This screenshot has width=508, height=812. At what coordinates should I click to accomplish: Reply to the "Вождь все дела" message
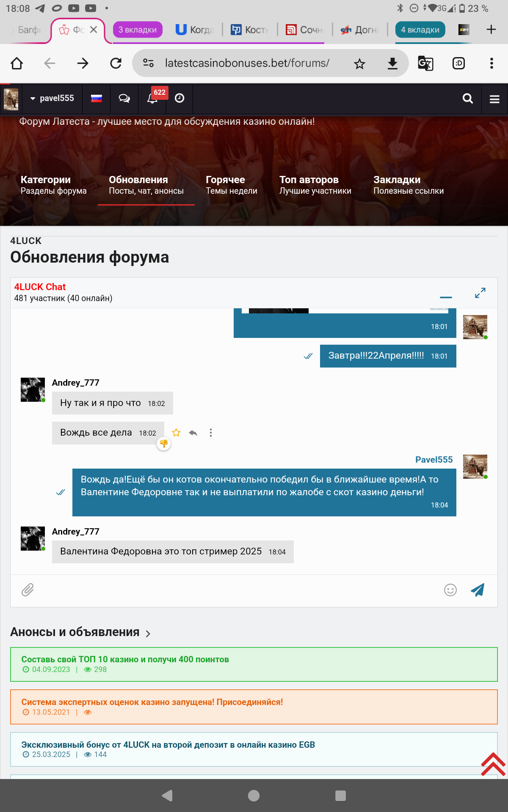pyautogui.click(x=193, y=433)
